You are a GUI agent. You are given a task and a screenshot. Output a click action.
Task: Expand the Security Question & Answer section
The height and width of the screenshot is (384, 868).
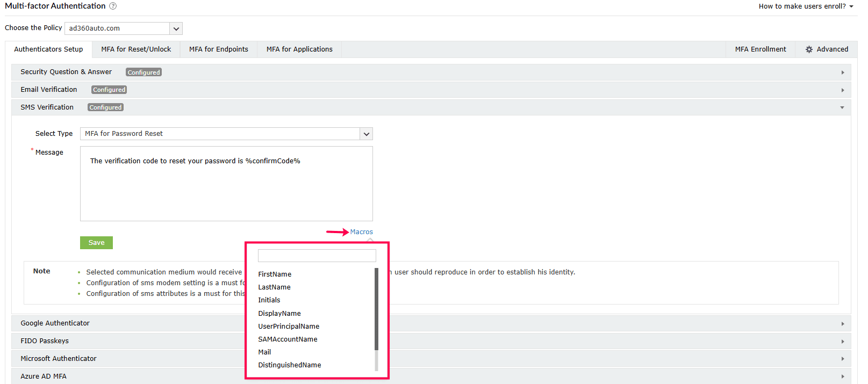pos(66,72)
